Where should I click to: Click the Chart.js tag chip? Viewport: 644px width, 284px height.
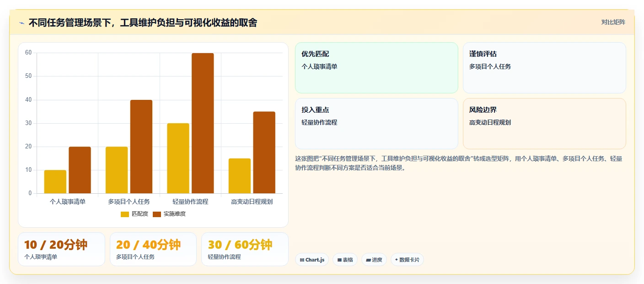(x=312, y=260)
